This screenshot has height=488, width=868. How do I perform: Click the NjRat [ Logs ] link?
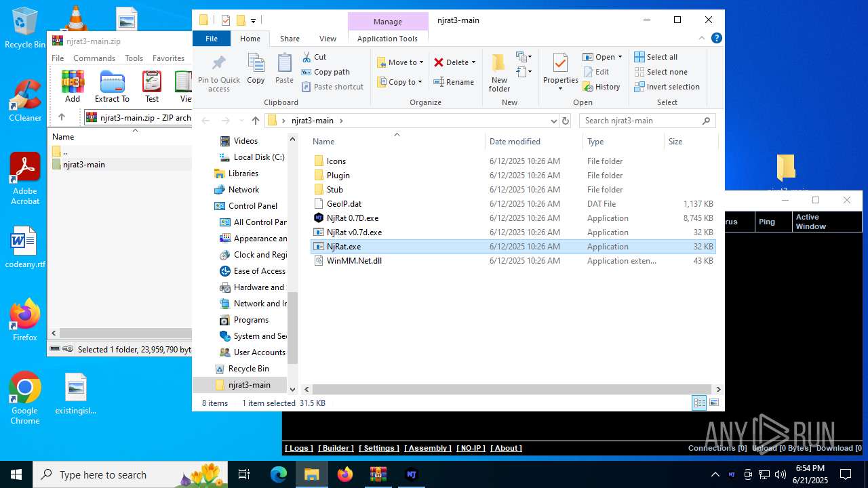pyautogui.click(x=298, y=448)
